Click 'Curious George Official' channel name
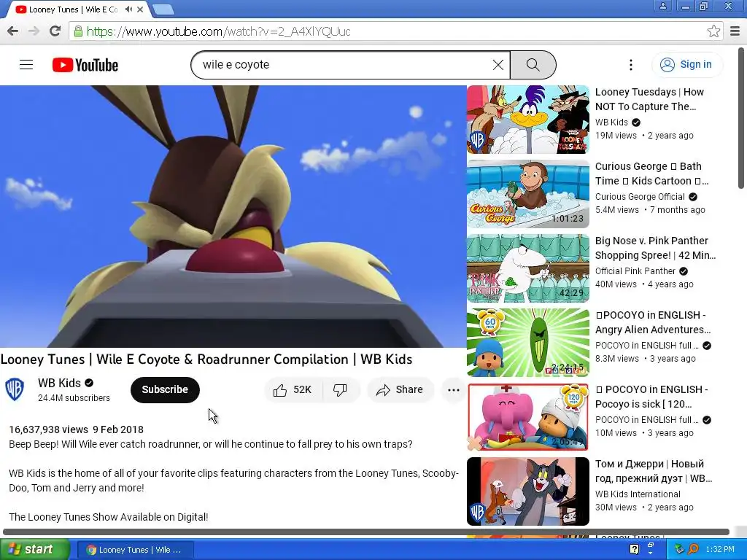The width and height of the screenshot is (747, 560). [x=640, y=197]
